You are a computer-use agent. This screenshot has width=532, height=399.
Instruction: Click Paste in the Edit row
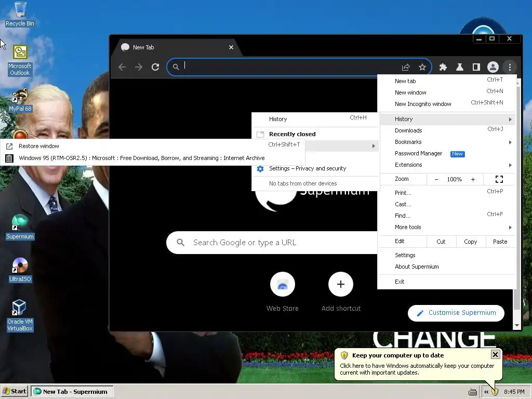click(x=500, y=242)
